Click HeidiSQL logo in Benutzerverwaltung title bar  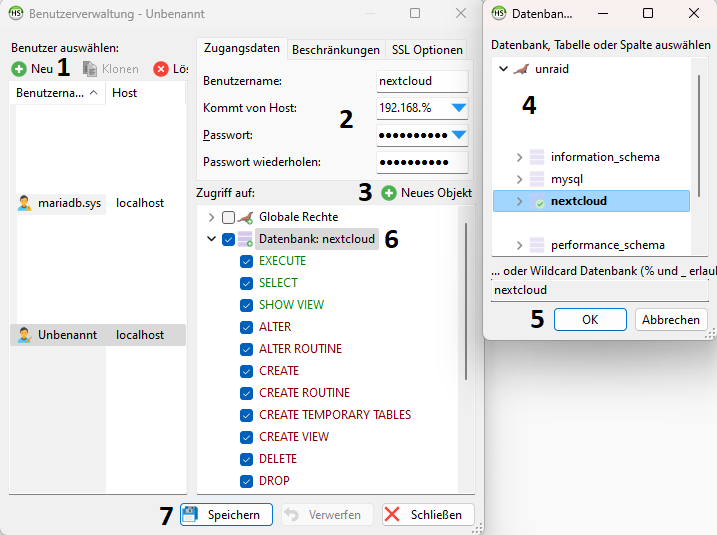[16, 13]
